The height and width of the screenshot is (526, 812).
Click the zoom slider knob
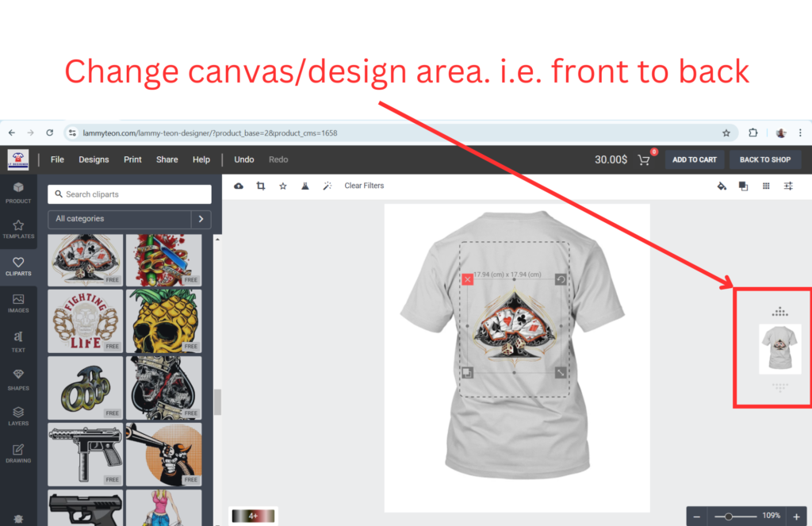tap(728, 516)
